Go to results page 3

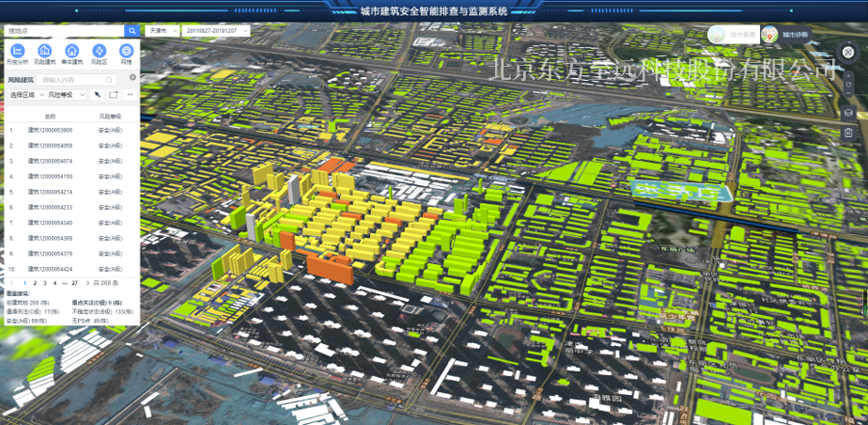pyautogui.click(x=45, y=283)
